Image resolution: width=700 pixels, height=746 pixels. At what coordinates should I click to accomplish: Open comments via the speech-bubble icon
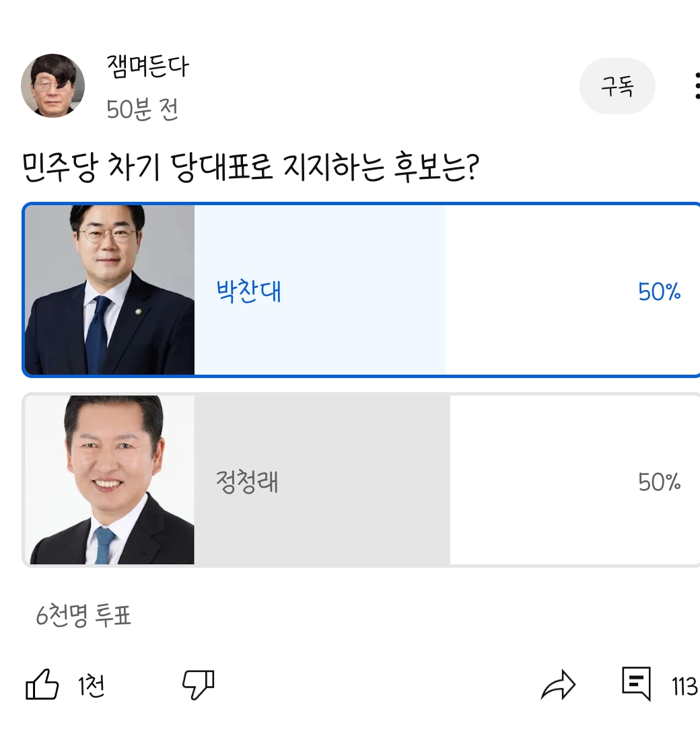(636, 684)
